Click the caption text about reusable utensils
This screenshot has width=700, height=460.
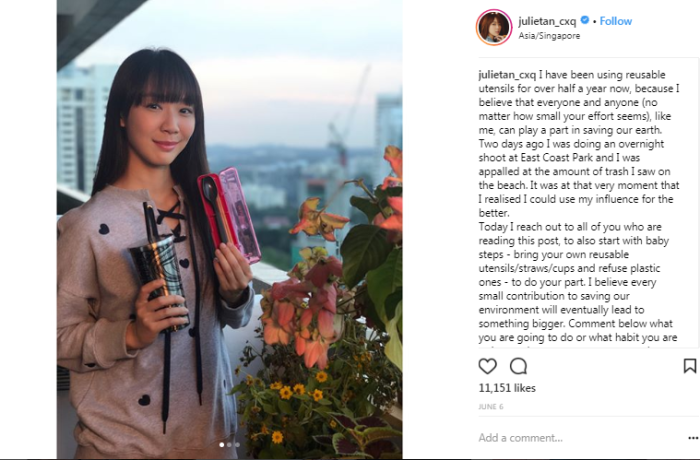tap(579, 205)
